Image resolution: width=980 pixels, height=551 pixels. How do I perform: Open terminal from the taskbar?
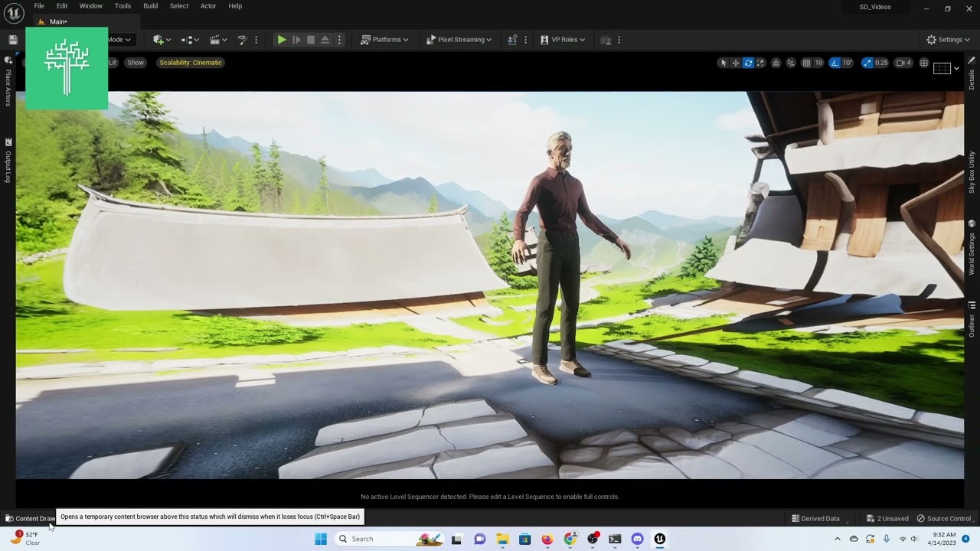point(615,539)
